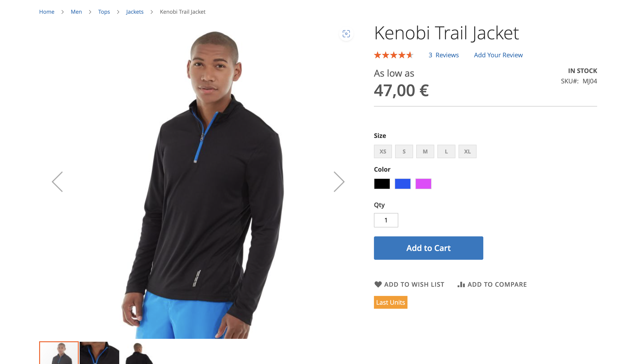This screenshot has height=364, width=639.
Task: Go to Men breadcrumb category
Action: (76, 12)
